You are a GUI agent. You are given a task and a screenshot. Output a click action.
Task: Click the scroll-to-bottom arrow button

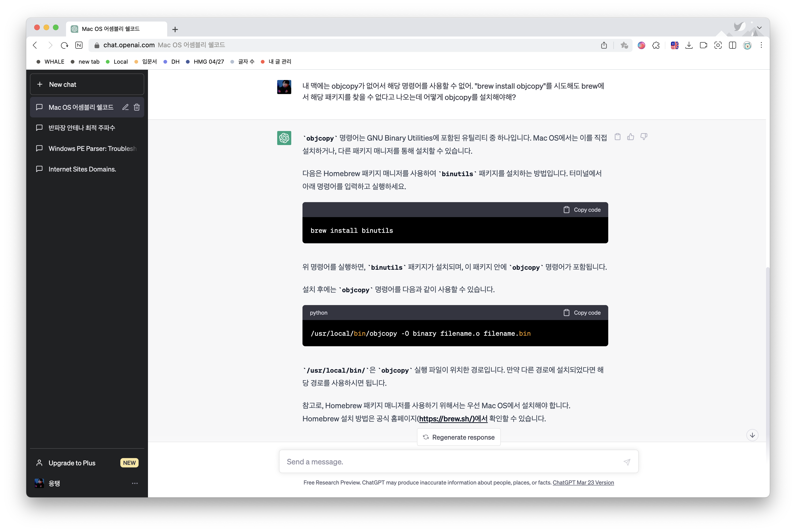(752, 435)
